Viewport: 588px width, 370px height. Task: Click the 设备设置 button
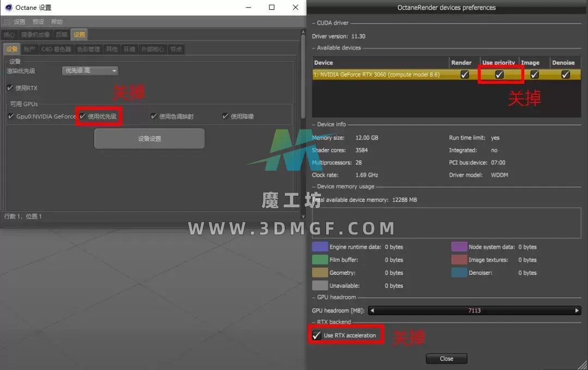click(x=149, y=139)
